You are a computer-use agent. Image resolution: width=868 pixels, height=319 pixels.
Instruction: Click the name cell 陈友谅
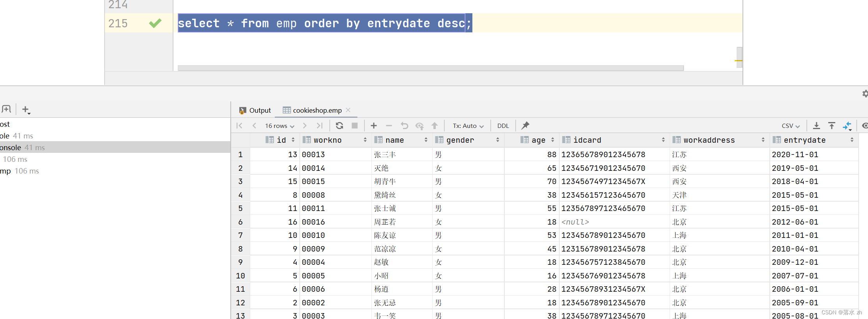click(402, 235)
